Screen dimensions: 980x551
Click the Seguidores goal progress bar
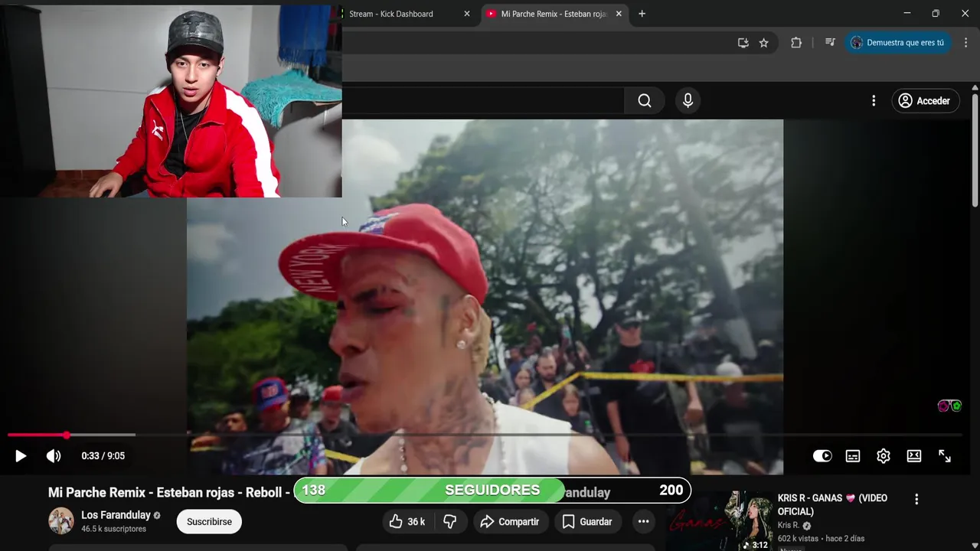[492, 491]
